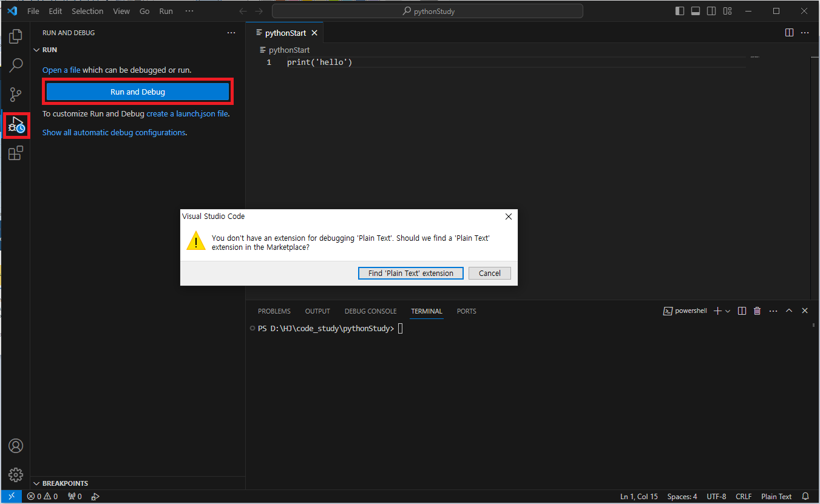Image resolution: width=820 pixels, height=504 pixels.
Task: Toggle primary side bar layout icon
Action: (x=680, y=11)
